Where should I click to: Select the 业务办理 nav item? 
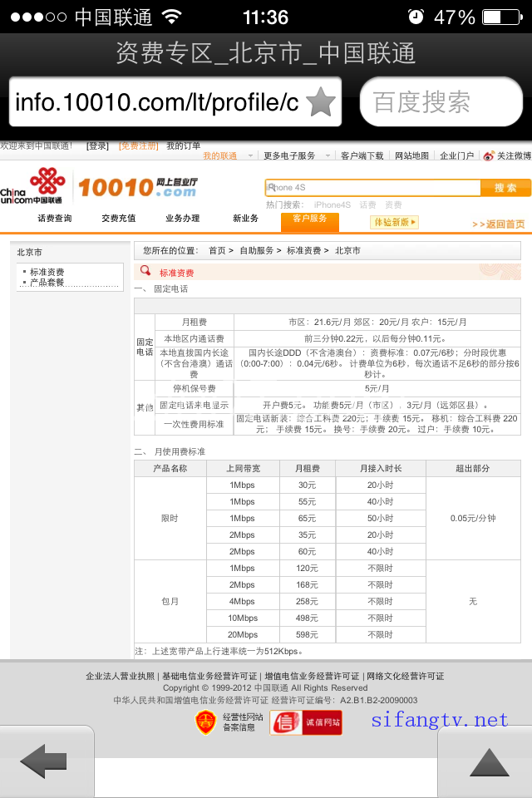(182, 219)
